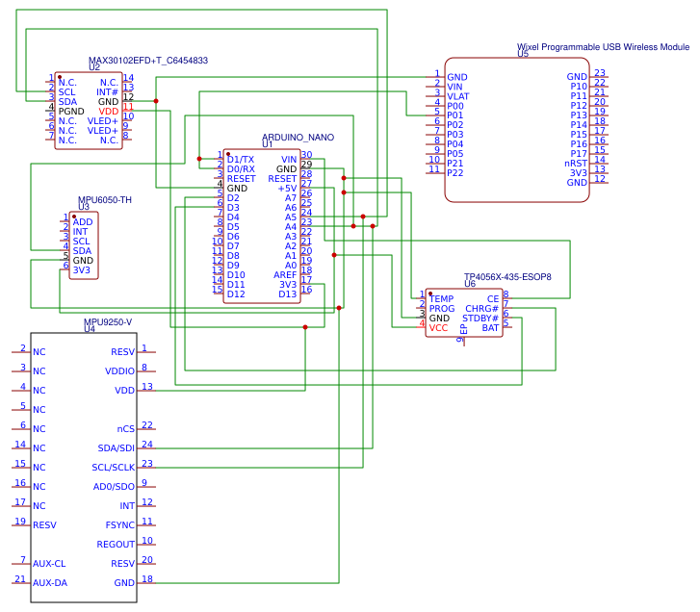Select the INT pin label on MPU6050 U3
Screen dimensions: 700x612
click(x=80, y=232)
